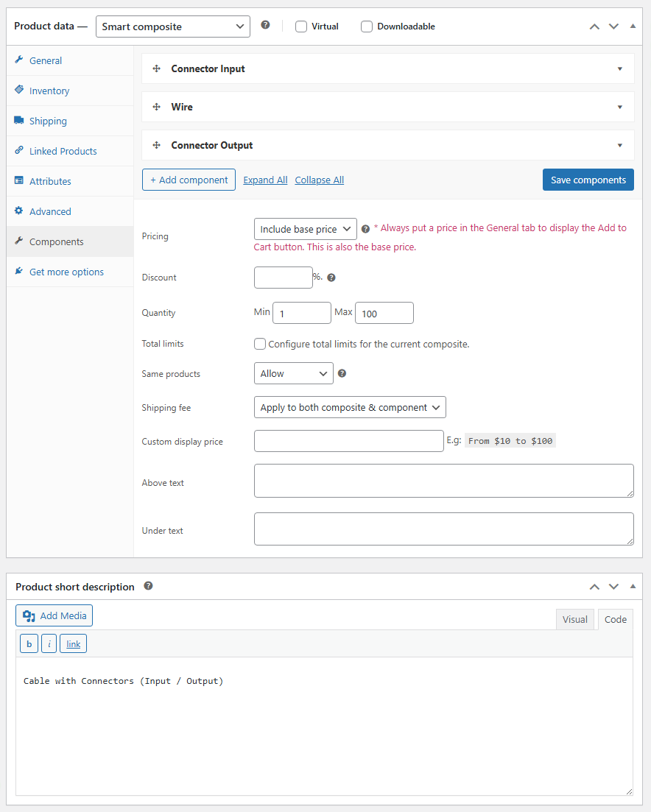Click the Custom display price input field
This screenshot has width=651, height=812.
pos(348,441)
